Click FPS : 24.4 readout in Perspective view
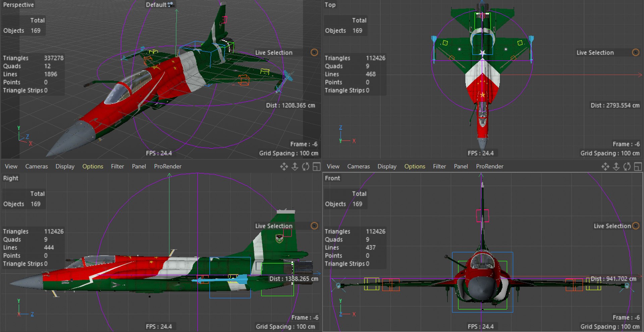 click(159, 153)
